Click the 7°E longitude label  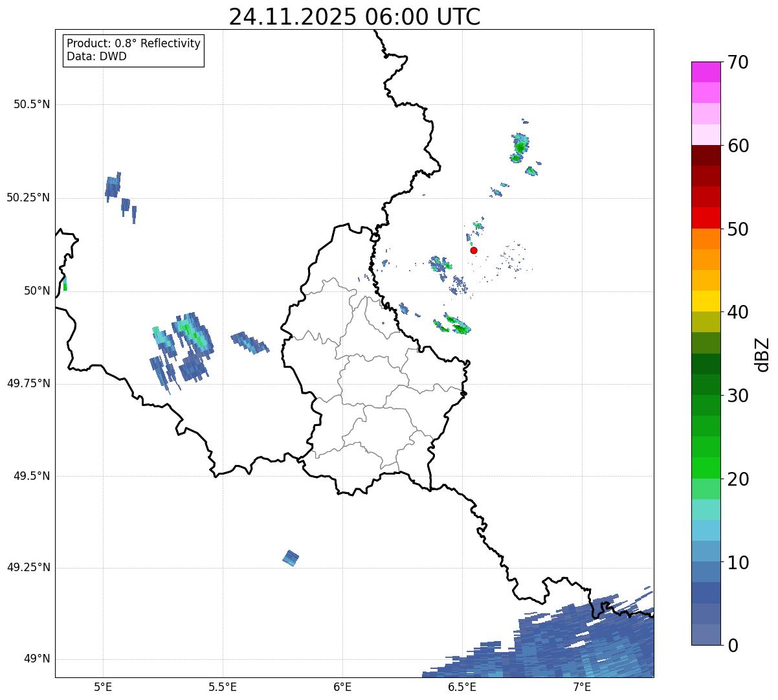point(582,688)
